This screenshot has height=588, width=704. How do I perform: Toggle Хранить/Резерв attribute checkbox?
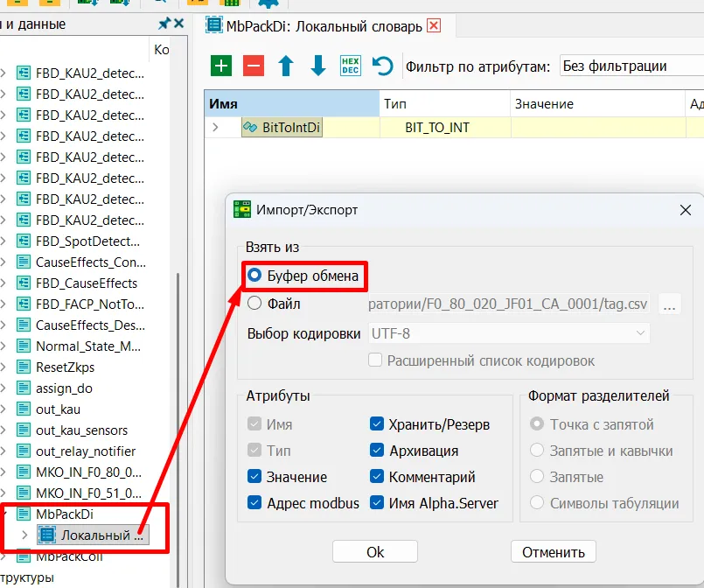click(377, 423)
